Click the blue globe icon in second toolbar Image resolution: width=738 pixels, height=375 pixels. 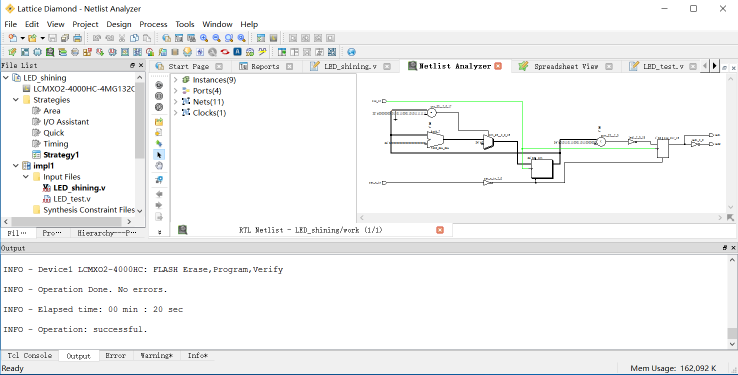pos(351,52)
